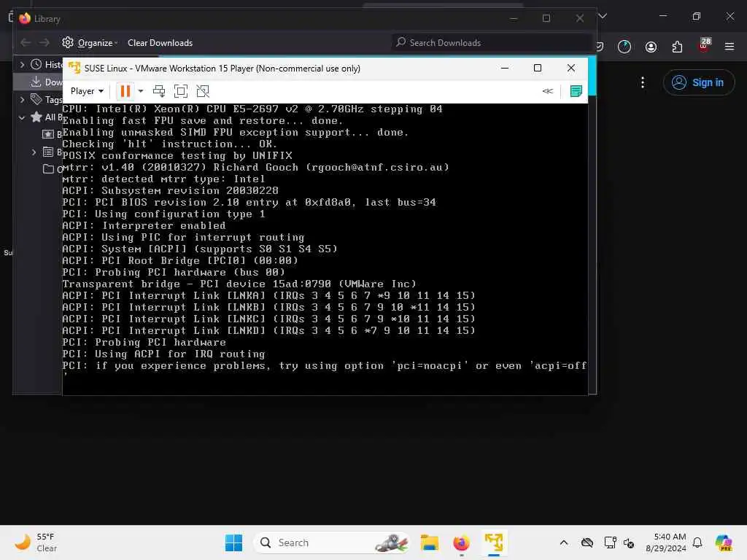
Task: Open the three-dot options menu near Sign in
Action: (643, 82)
